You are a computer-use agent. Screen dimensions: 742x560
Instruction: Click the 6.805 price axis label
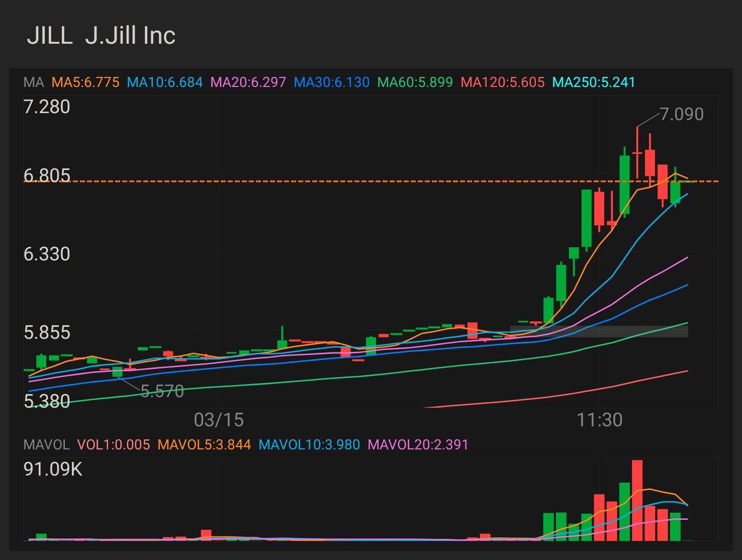(47, 175)
